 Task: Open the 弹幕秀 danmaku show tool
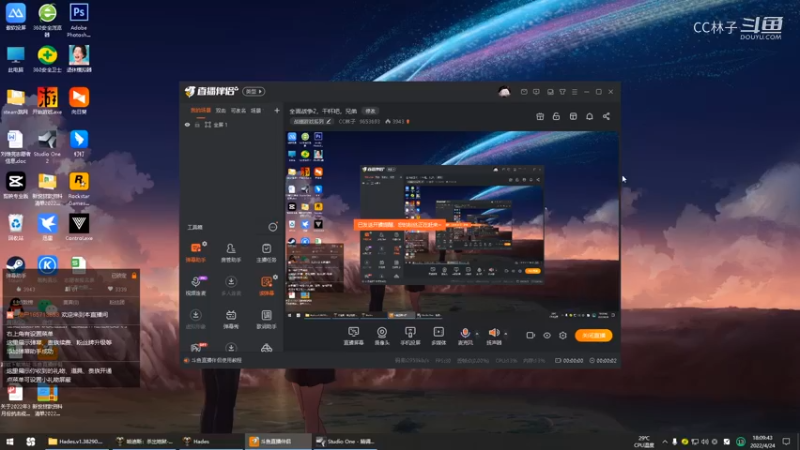(x=231, y=319)
